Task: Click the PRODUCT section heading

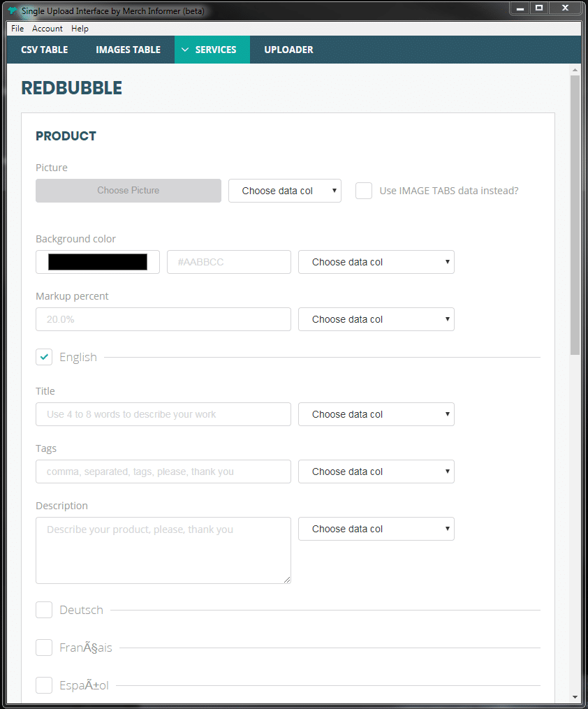Action: click(x=66, y=136)
